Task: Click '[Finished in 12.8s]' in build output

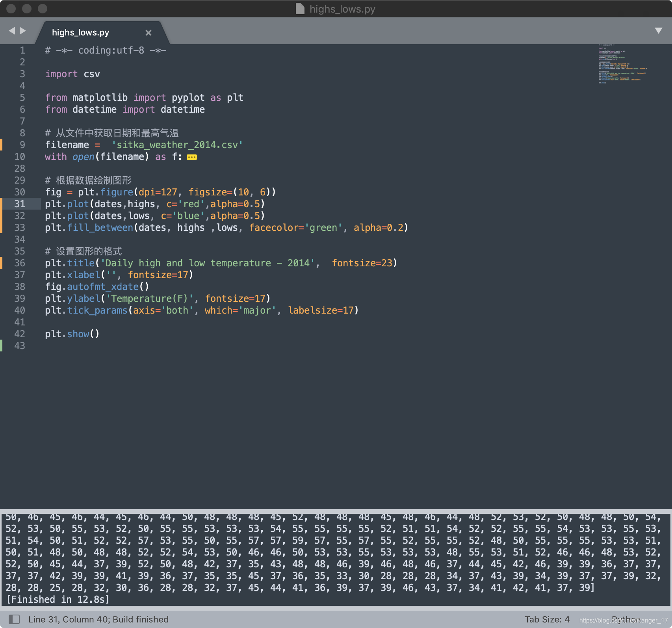Action: point(58,600)
